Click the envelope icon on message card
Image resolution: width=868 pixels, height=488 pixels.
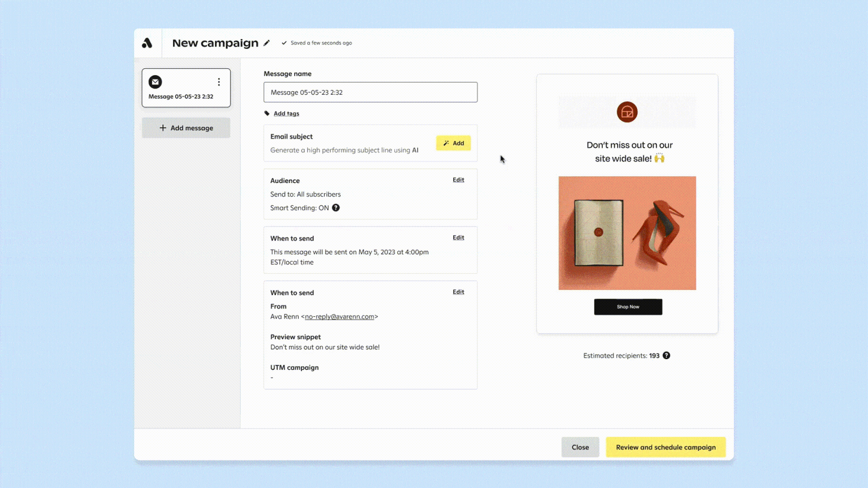tap(155, 82)
